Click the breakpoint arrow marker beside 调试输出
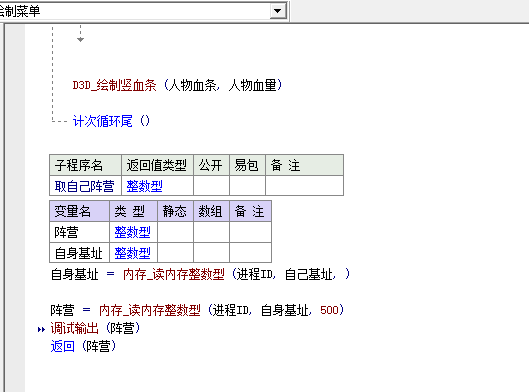The width and height of the screenshot is (529, 392). [x=41, y=329]
